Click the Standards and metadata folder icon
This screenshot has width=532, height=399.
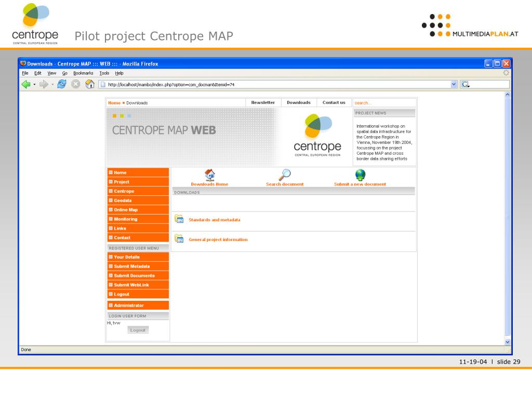tap(179, 219)
